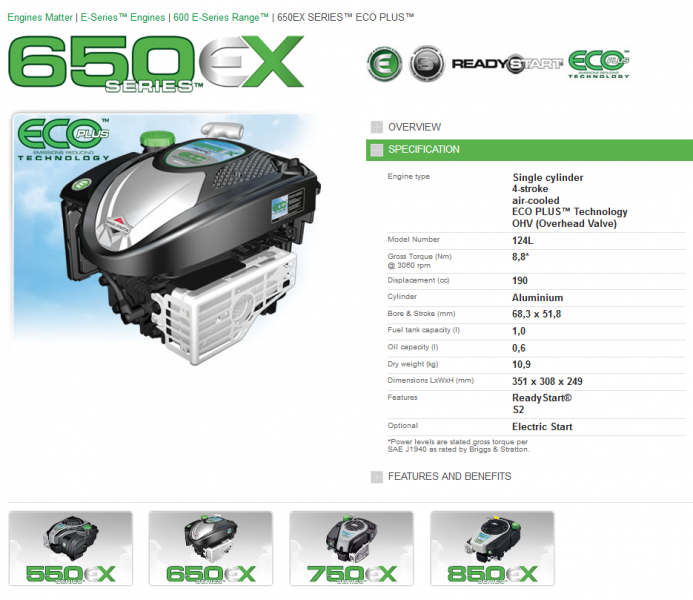Click the ECO PLUS Technology spec line
This screenshot has width=693, height=600.
point(570,212)
